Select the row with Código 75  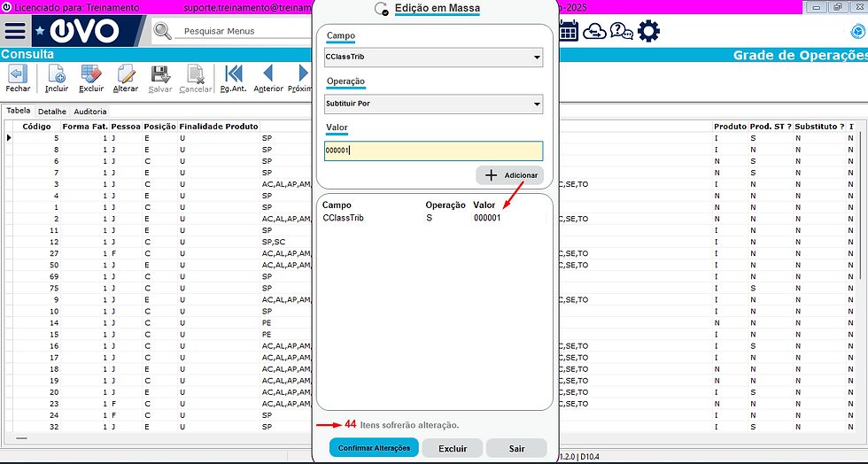pyautogui.click(x=160, y=288)
